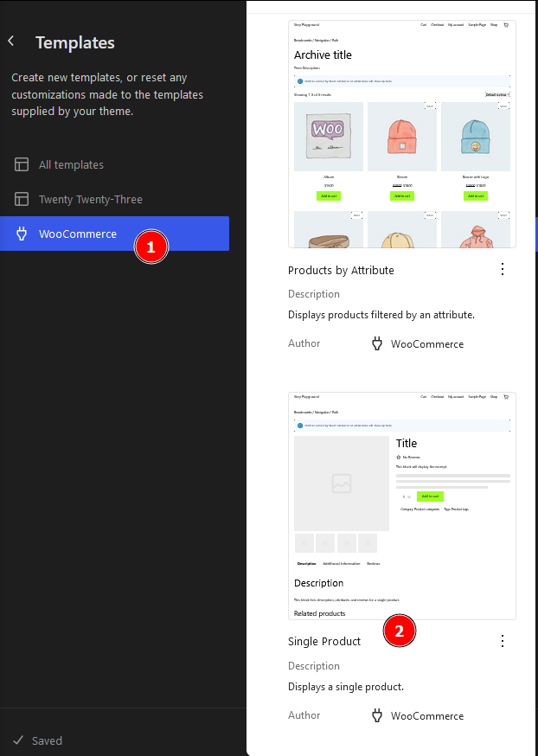
Task: Click the 'Archive title' text in preview
Action: [323, 55]
